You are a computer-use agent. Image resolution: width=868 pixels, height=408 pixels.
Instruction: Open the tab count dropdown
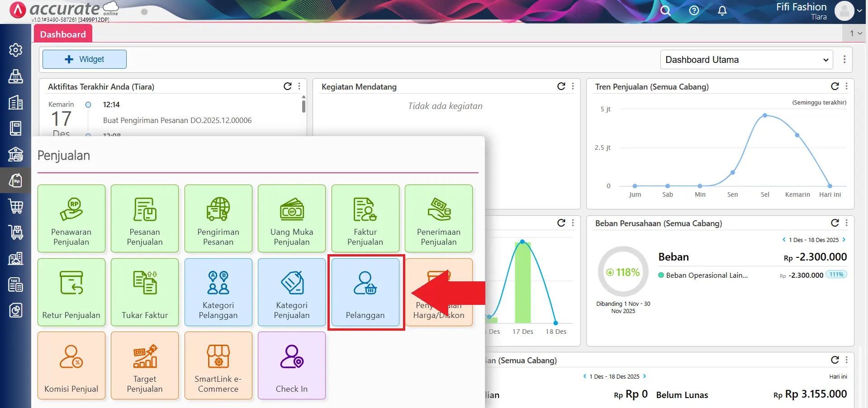click(x=855, y=33)
